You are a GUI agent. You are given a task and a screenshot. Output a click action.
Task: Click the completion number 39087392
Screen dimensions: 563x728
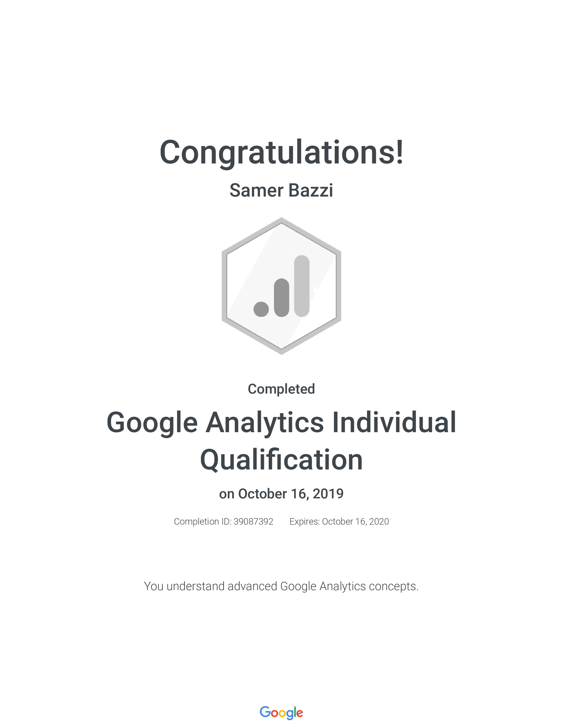[x=253, y=521]
